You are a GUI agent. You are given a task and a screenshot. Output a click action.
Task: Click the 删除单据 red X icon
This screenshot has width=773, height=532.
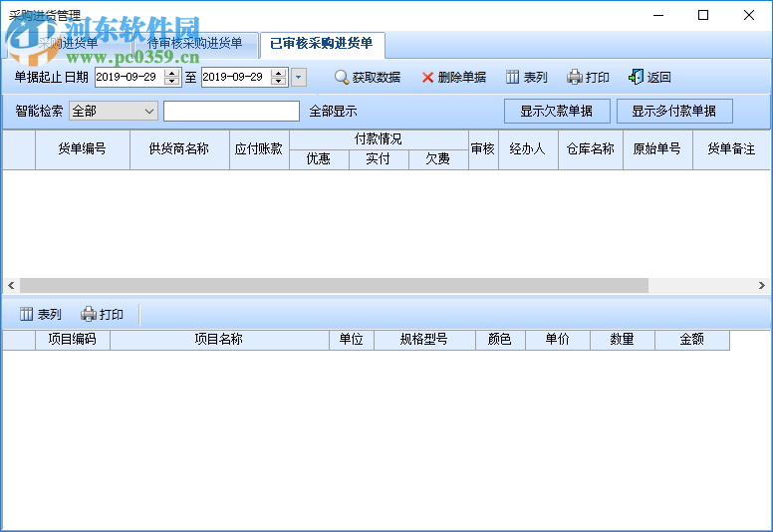click(427, 78)
